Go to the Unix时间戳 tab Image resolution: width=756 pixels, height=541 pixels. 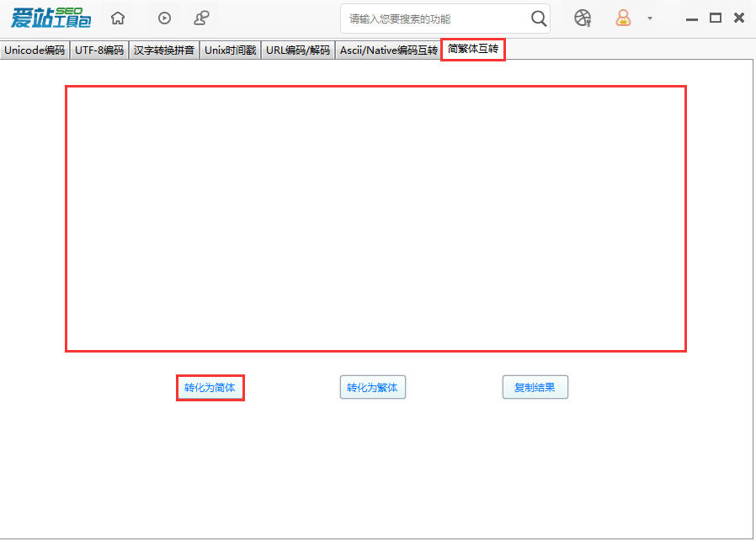coord(230,50)
